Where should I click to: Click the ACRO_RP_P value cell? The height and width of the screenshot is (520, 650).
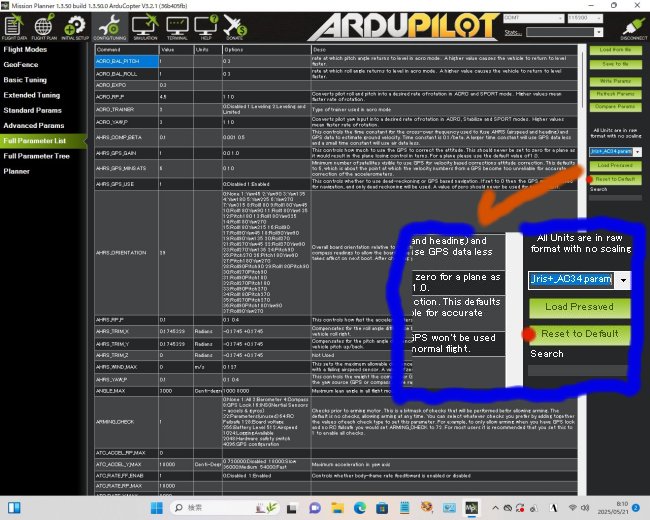tap(176, 97)
